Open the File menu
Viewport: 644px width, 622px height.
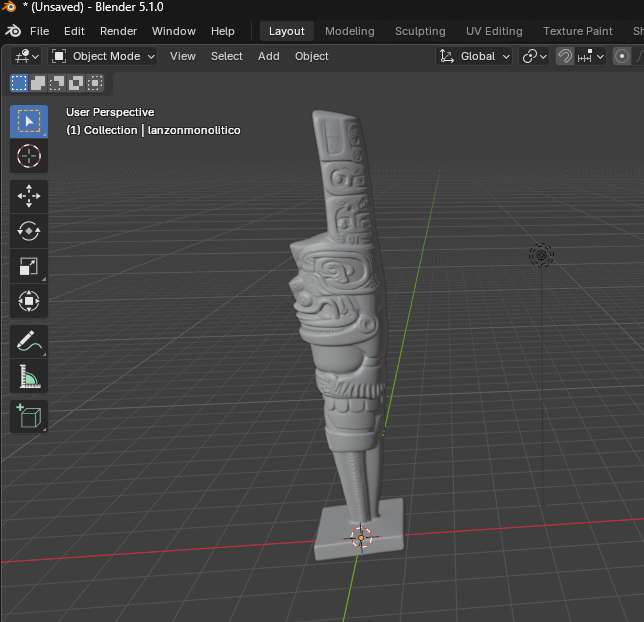click(x=39, y=31)
